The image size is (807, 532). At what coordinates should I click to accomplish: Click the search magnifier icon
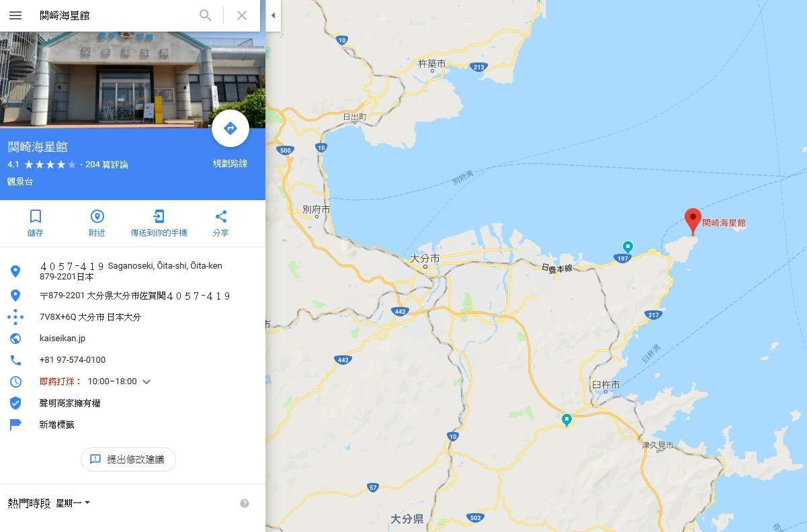pos(206,15)
